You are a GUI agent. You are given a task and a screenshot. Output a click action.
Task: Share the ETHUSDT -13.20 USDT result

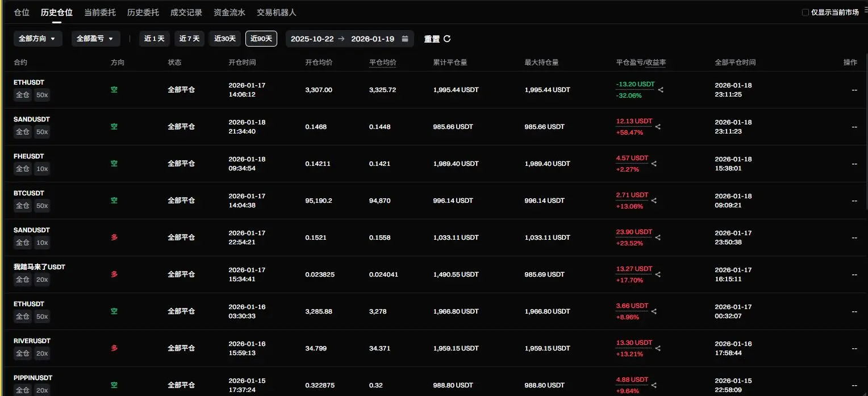[x=661, y=90]
